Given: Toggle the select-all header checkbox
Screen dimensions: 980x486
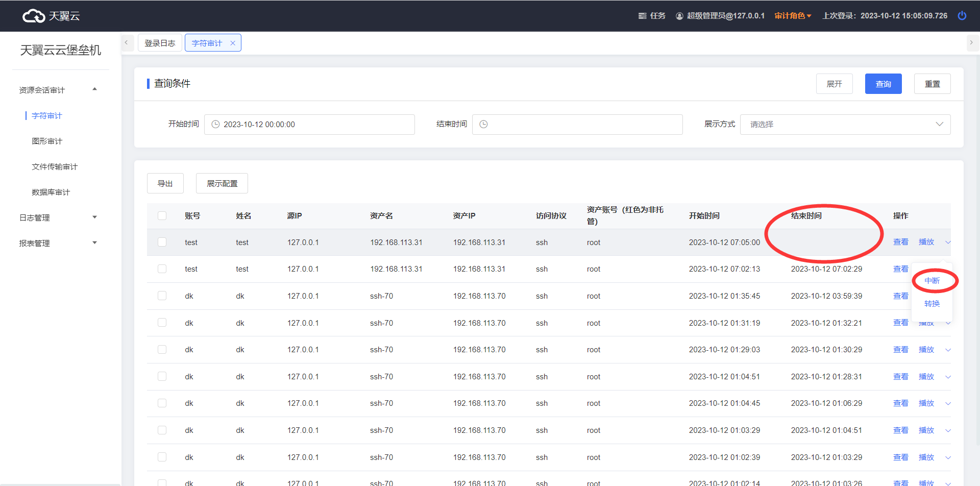Looking at the screenshot, I should pyautogui.click(x=162, y=216).
